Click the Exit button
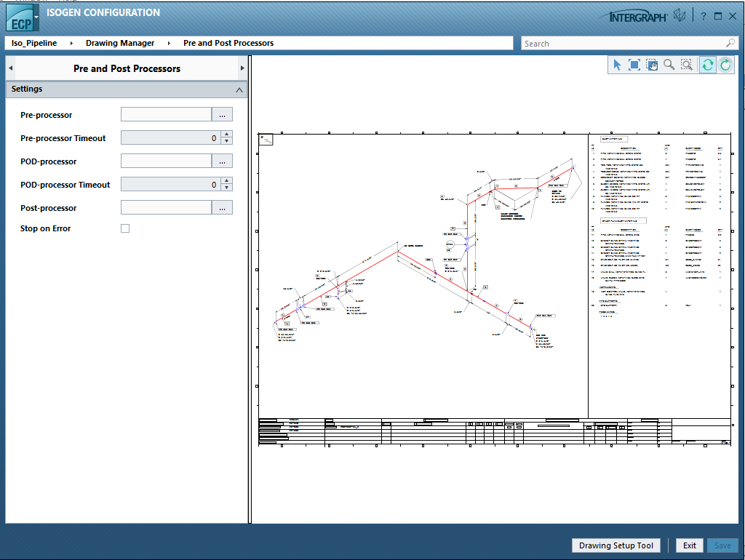745x560 pixels. pos(690,545)
